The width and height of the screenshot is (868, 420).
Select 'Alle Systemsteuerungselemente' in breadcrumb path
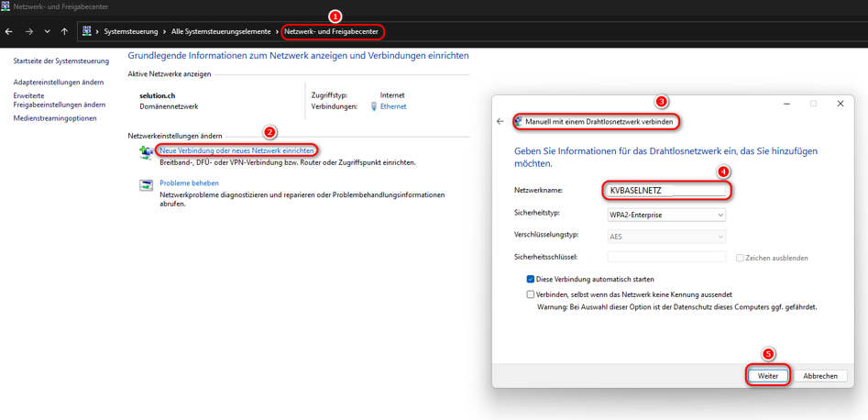pos(221,31)
